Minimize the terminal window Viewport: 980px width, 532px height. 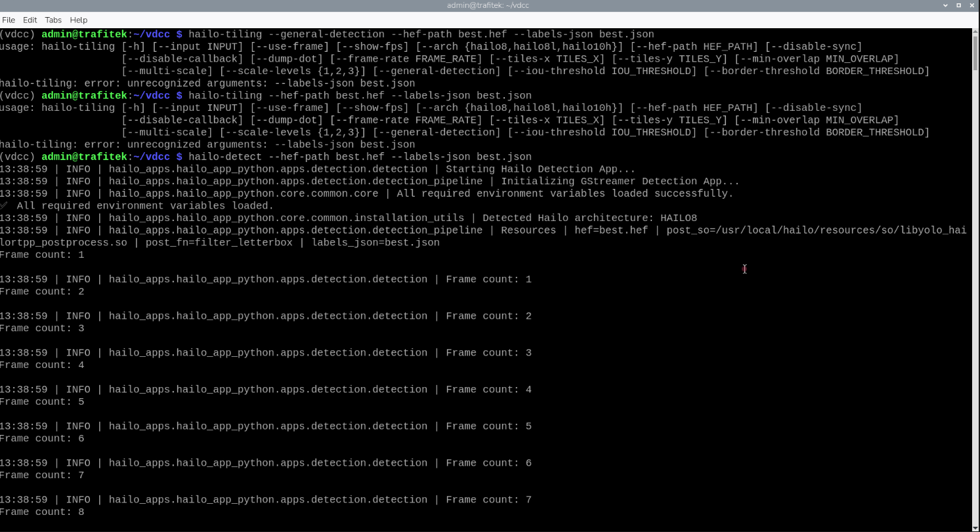(945, 5)
